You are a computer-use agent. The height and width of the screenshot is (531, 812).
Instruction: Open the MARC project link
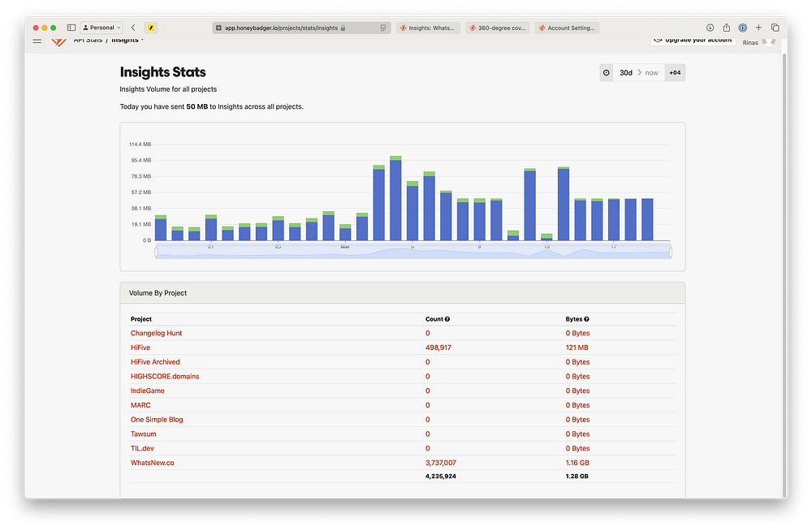coord(140,405)
